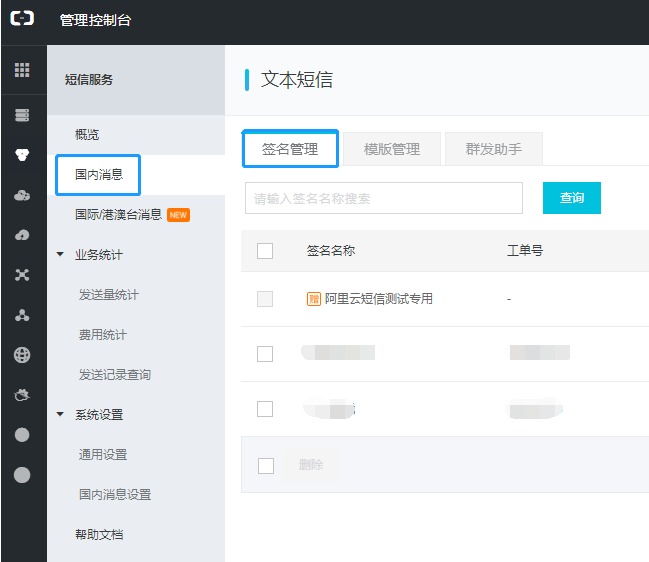The height and width of the screenshot is (562, 649).
Task: Open the double-cloud icon in sidebar
Action: [x=22, y=195]
